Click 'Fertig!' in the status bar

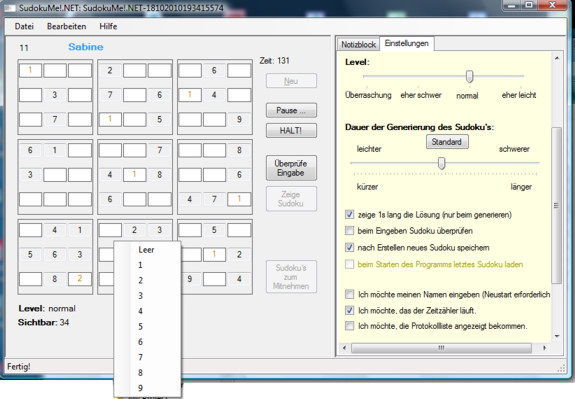(x=19, y=366)
